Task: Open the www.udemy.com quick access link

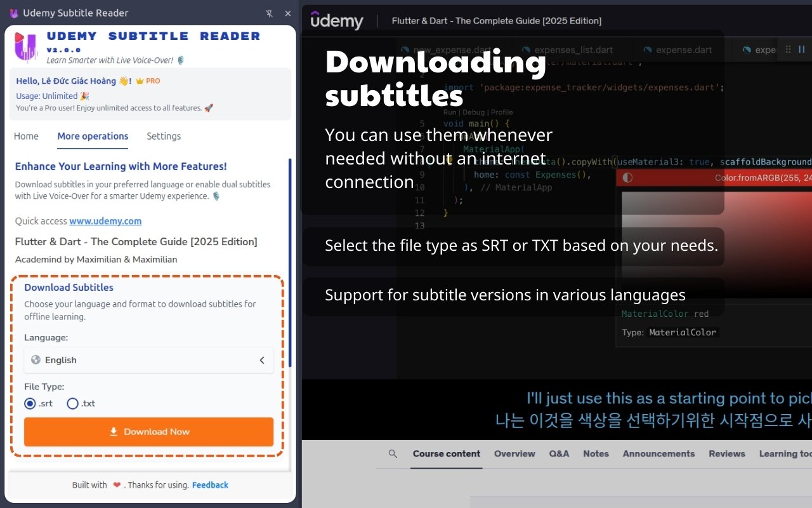Action: [105, 221]
